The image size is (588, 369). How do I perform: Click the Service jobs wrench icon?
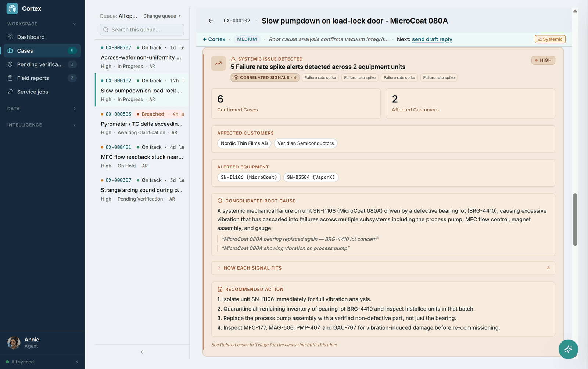coord(10,92)
